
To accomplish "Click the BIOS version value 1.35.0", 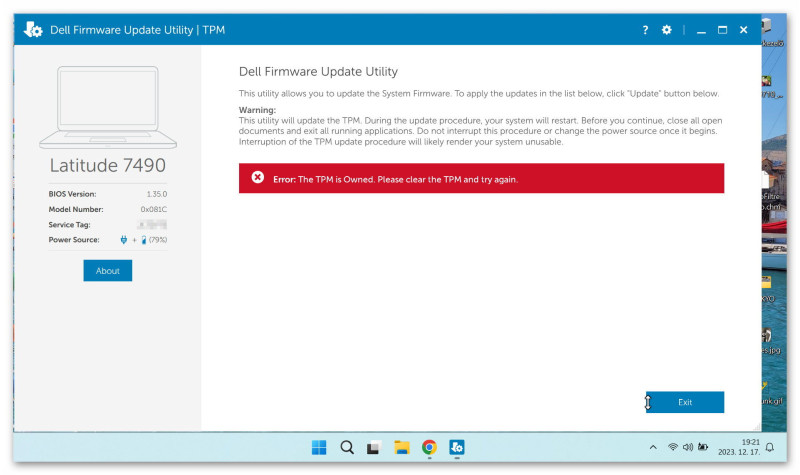I will pos(157,194).
